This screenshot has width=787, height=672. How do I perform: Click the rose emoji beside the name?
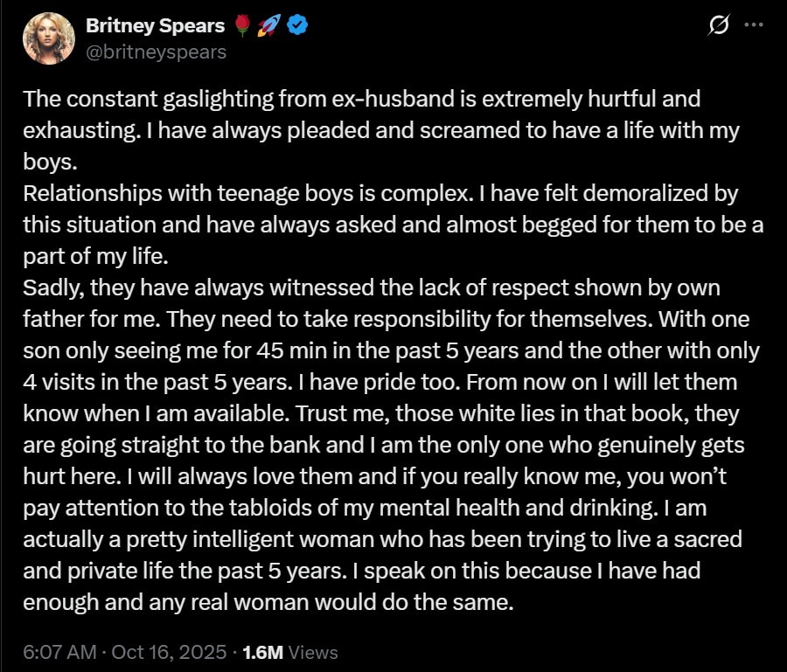click(242, 26)
